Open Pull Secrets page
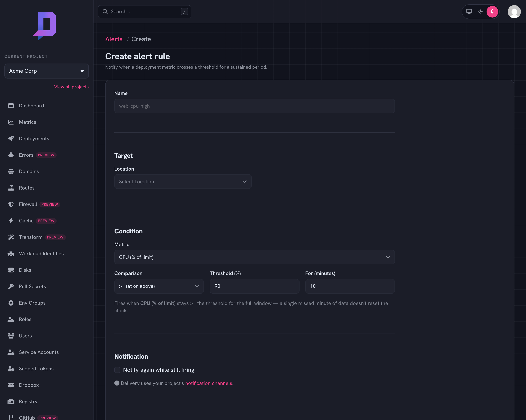The height and width of the screenshot is (420, 526). tap(33, 286)
